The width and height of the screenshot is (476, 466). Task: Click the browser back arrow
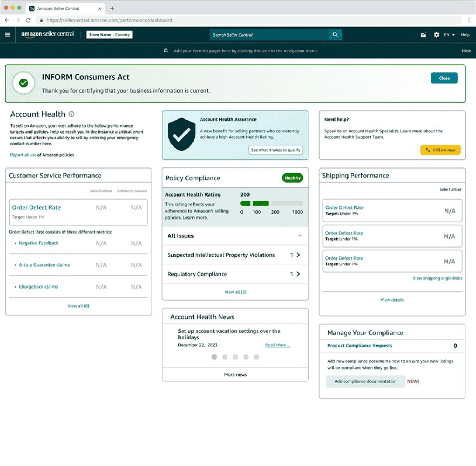7,20
